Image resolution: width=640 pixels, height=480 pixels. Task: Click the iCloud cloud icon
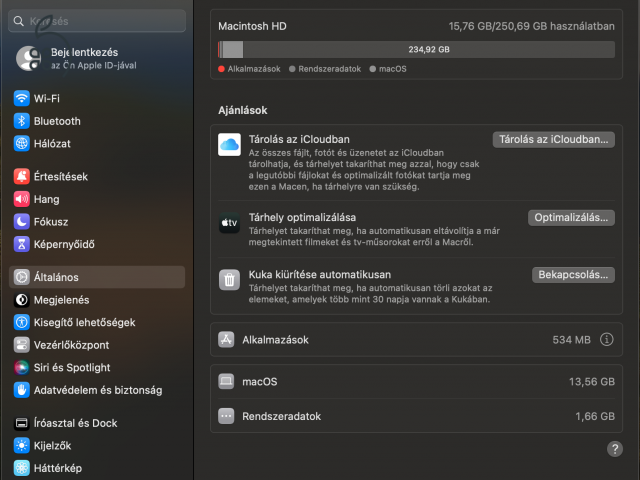pyautogui.click(x=229, y=144)
